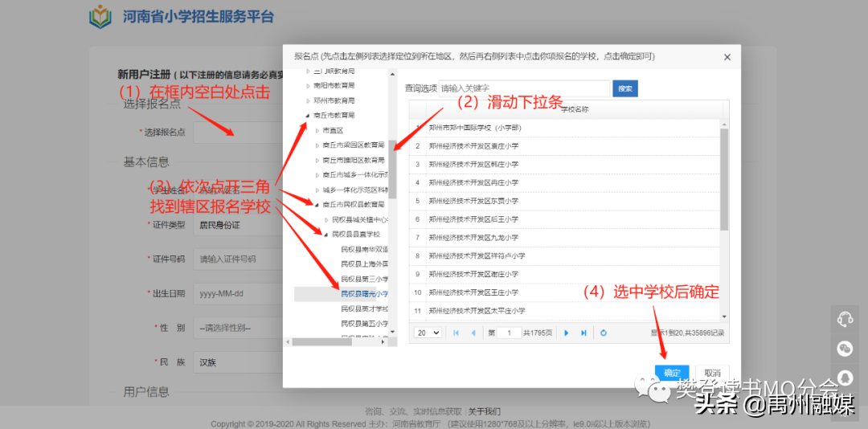The width and height of the screenshot is (868, 429).
Task: Collapse the 民权县县直学校 node
Action: click(325, 235)
